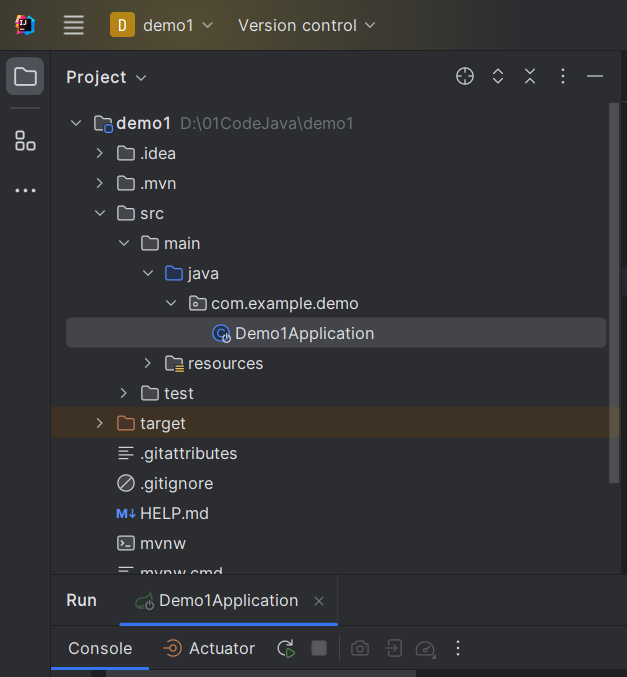Collapse the src folder

click(x=100, y=213)
